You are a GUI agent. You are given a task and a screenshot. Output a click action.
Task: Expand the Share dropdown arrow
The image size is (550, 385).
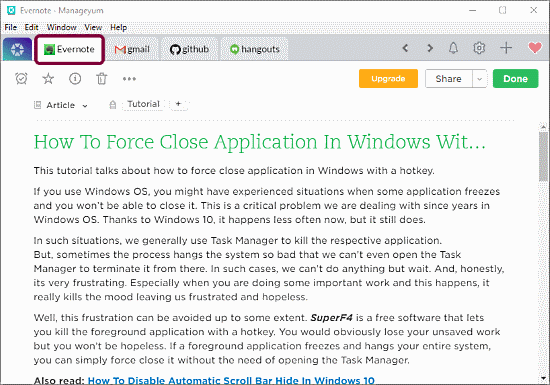479,79
